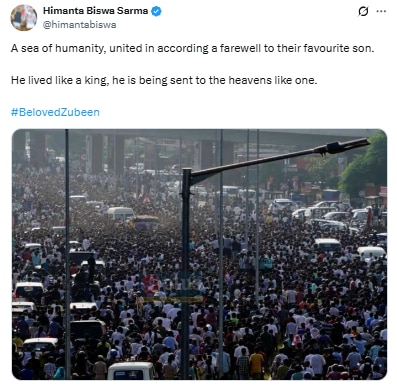The image size is (397, 387).
Task: Click the Grok slashed-circle icon
Action: [x=363, y=11]
